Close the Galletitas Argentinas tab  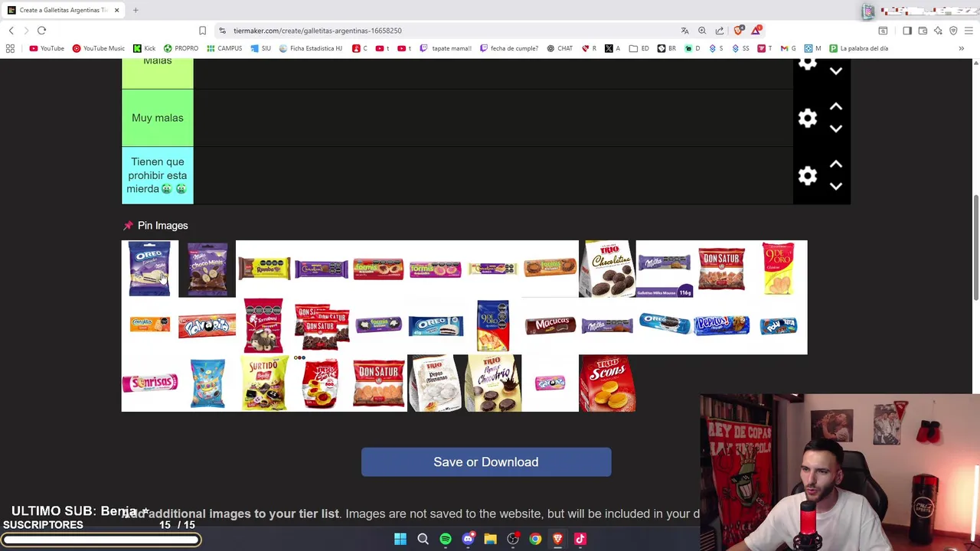pyautogui.click(x=116, y=10)
